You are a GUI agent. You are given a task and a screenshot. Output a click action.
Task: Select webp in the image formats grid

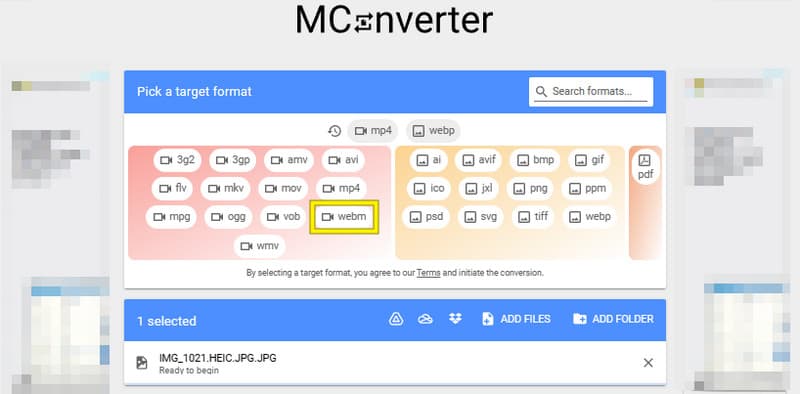(x=589, y=217)
